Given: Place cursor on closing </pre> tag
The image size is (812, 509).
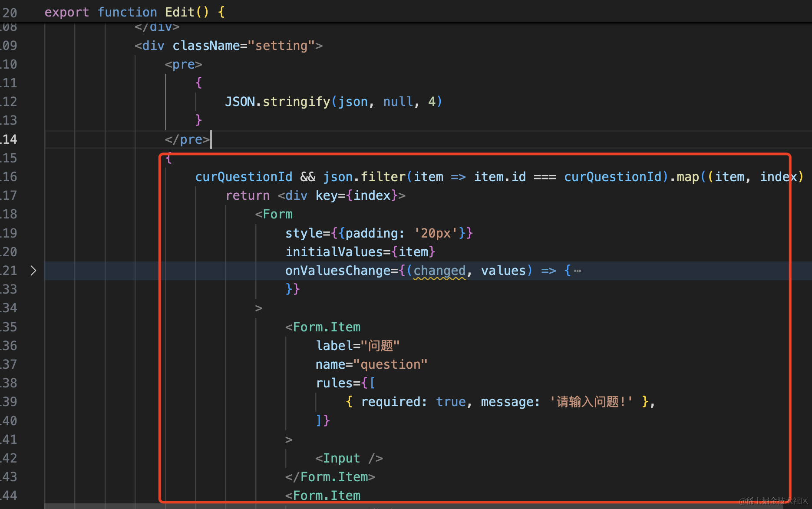Looking at the screenshot, I should click(187, 139).
